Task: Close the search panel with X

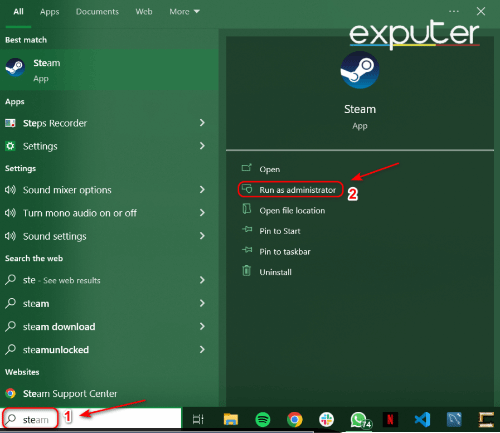Action: pos(481,11)
